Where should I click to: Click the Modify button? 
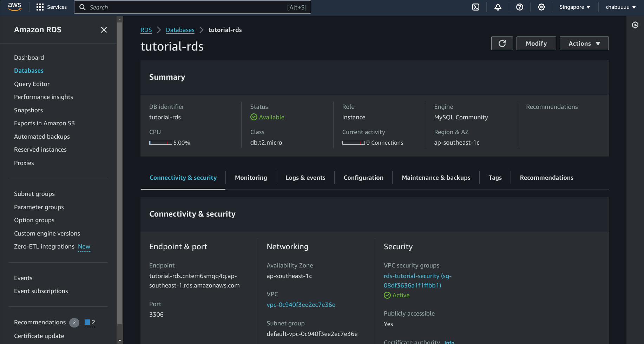click(536, 44)
